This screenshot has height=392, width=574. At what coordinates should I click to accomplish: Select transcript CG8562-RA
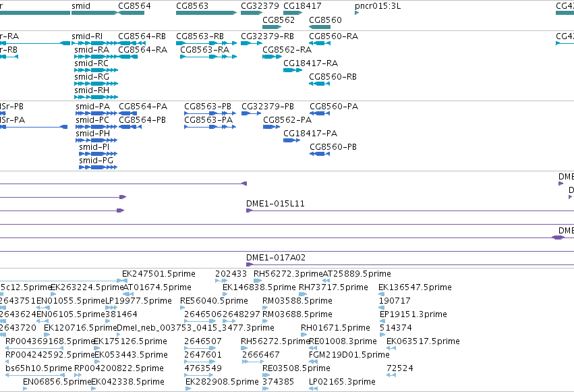tap(272, 57)
